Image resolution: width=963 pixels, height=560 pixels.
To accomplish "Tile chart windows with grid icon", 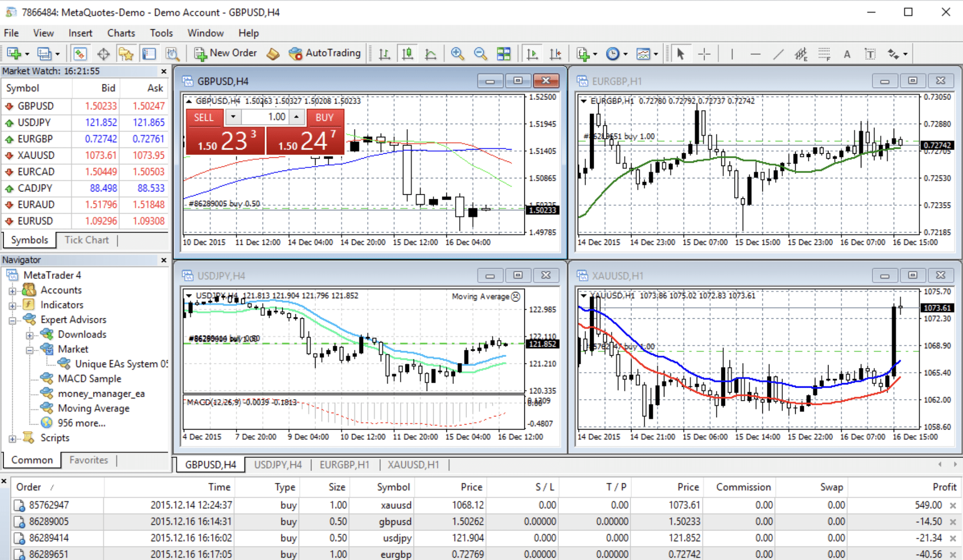I will point(503,54).
